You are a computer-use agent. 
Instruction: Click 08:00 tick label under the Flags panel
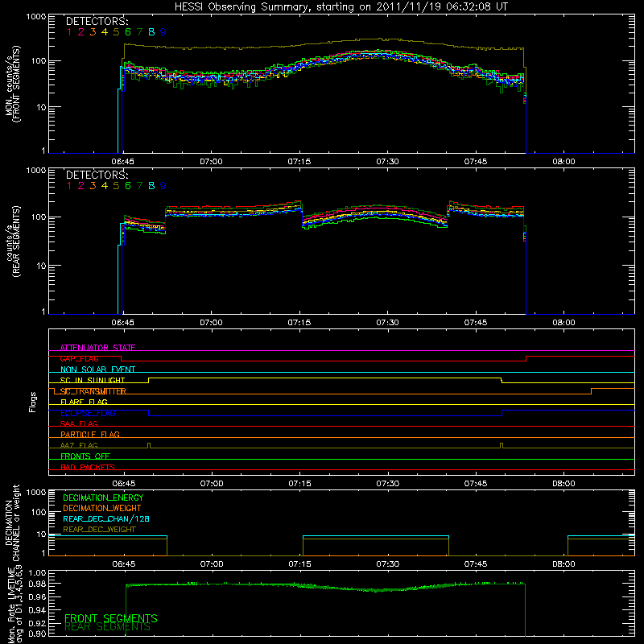click(563, 484)
